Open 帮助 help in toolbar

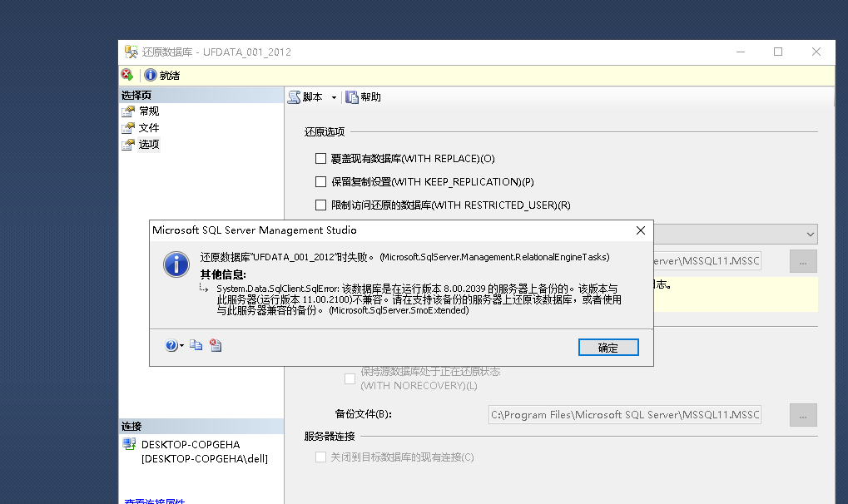[364, 96]
